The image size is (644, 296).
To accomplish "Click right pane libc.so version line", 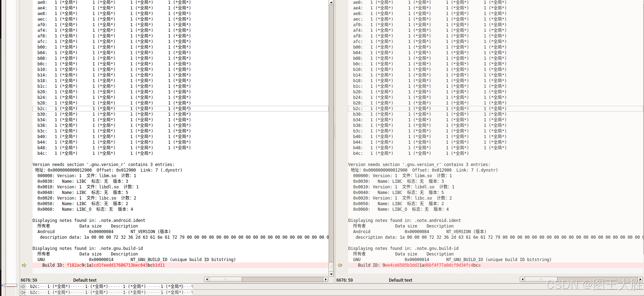I will 402,198.
